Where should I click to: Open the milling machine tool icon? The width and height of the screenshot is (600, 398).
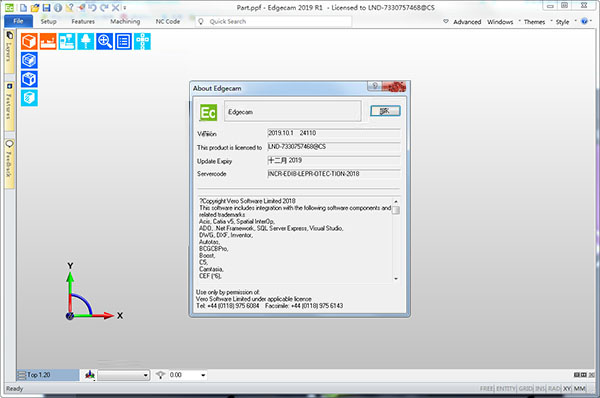coord(67,41)
